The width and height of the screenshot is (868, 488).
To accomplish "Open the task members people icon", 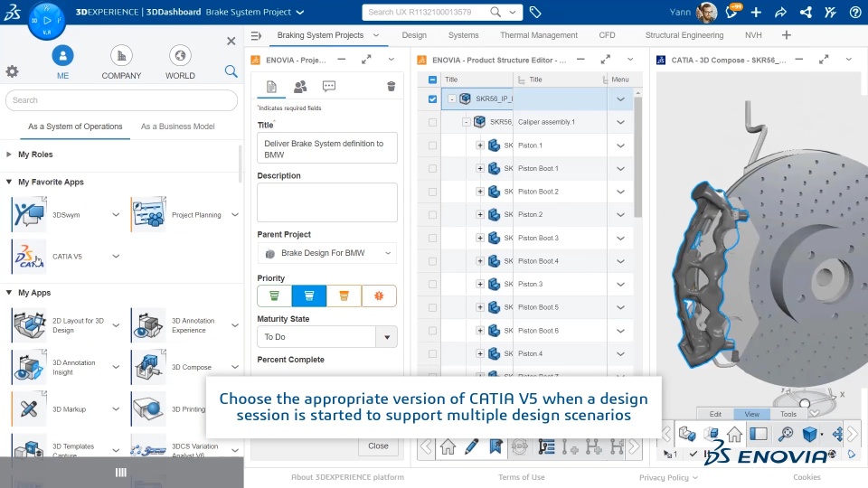I will 300,87.
